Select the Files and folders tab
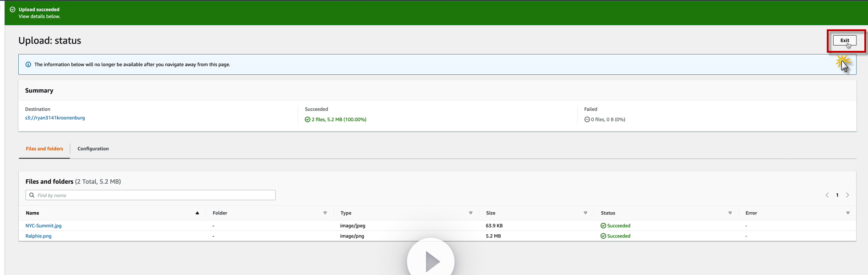 click(44, 149)
